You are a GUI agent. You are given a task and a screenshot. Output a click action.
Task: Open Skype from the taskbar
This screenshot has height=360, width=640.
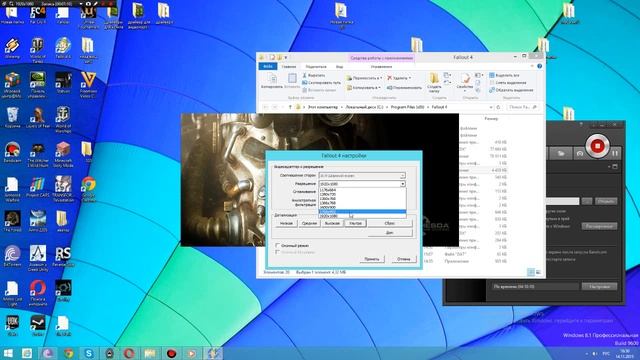[89, 353]
